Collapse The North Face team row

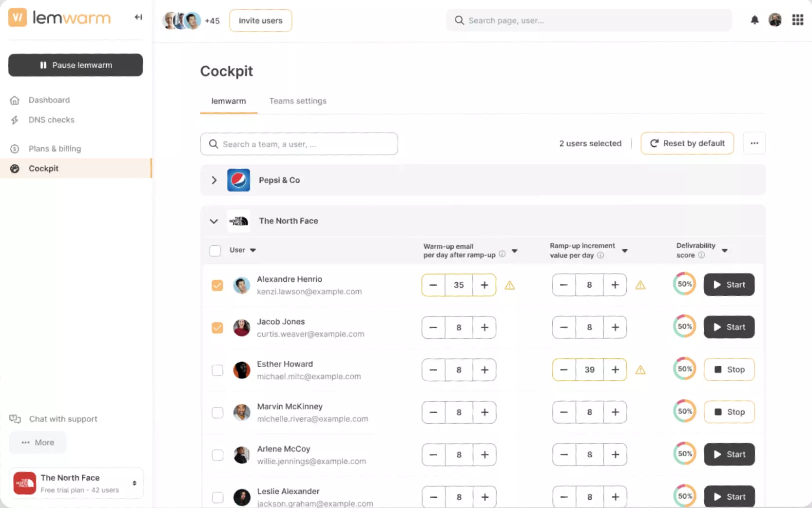tap(214, 221)
